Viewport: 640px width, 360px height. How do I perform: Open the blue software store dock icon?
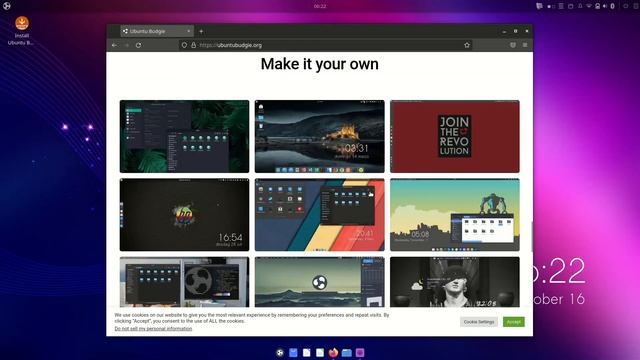[x=293, y=353]
